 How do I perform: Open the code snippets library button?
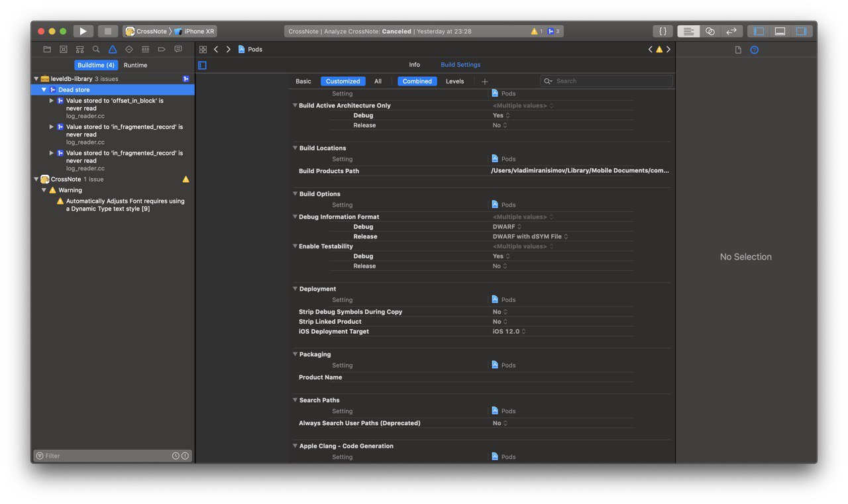pos(662,31)
